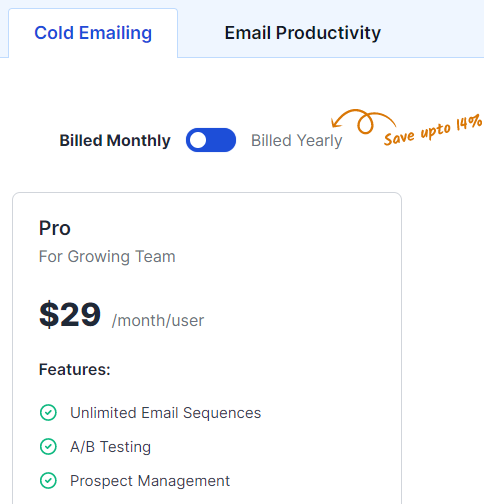Click the green check icon next to A/B Testing
484x504 pixels.
coord(48,447)
